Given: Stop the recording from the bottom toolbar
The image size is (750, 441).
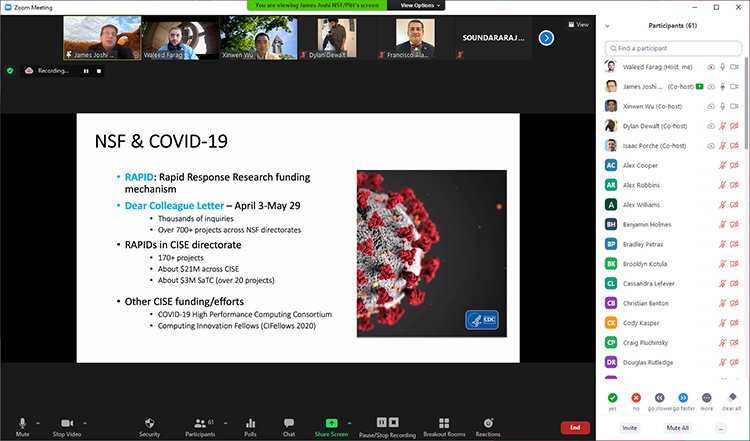Looking at the screenshot, I should click(394, 422).
